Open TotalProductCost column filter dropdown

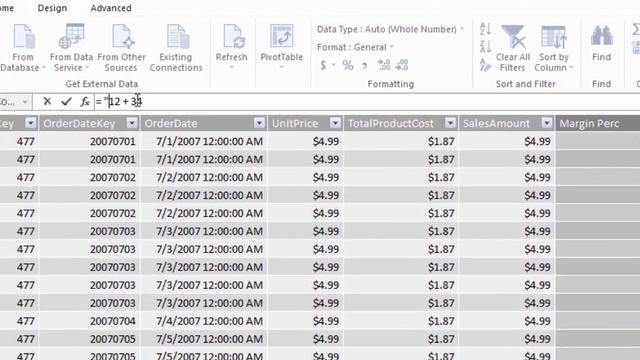(450, 123)
